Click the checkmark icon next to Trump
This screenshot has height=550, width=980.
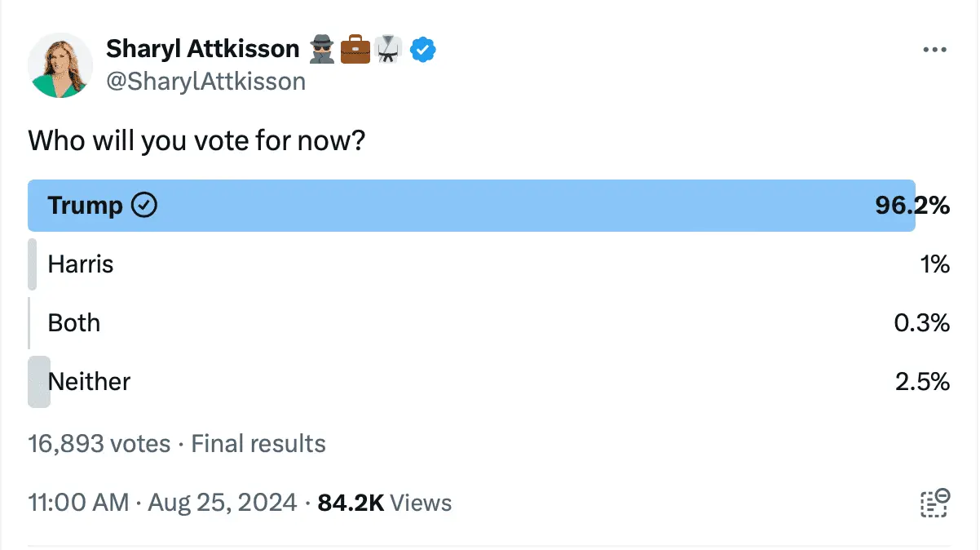point(144,206)
